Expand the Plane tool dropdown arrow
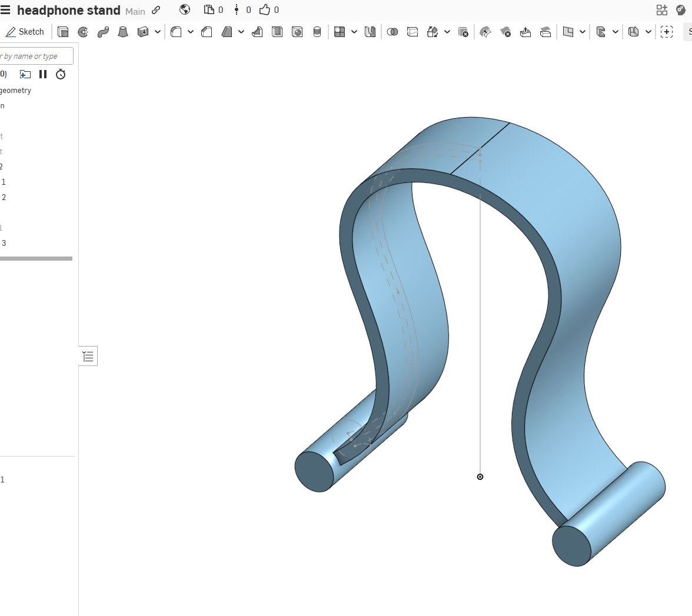Screen dimensions: 692x616 [x=583, y=32]
